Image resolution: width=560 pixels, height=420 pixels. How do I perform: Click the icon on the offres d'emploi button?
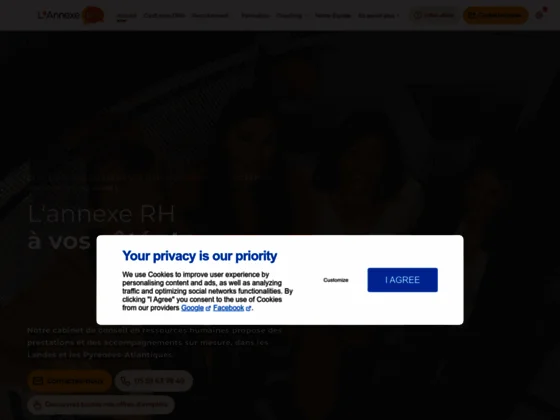point(38,405)
